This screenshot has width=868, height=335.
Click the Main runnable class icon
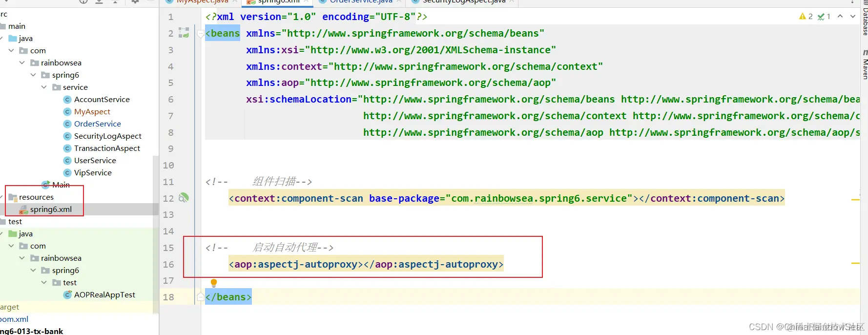click(x=46, y=185)
